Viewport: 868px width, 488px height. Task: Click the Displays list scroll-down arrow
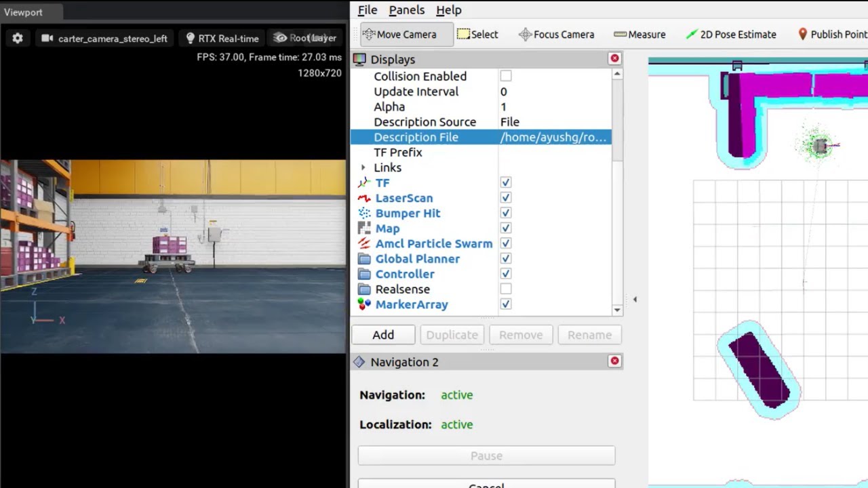pyautogui.click(x=617, y=310)
